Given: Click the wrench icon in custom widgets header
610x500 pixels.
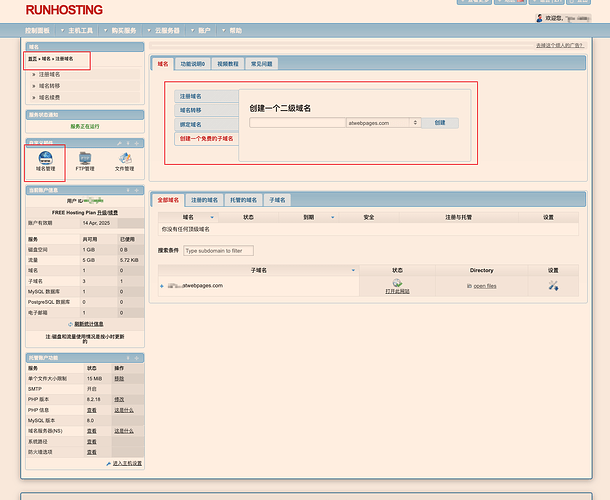Looking at the screenshot, I should [119, 144].
